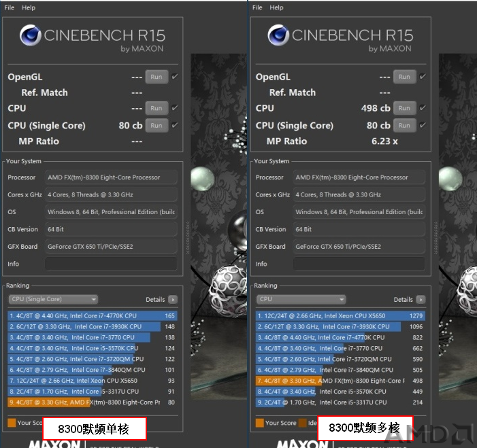This screenshot has width=477, height=448.
Task: Click panel splitter handle in left window
Action: point(188,238)
